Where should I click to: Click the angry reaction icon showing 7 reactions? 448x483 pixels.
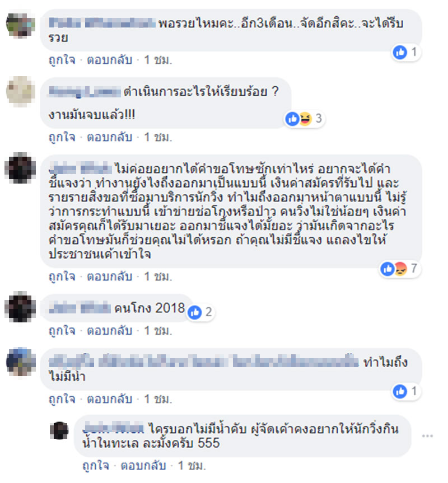400,268
